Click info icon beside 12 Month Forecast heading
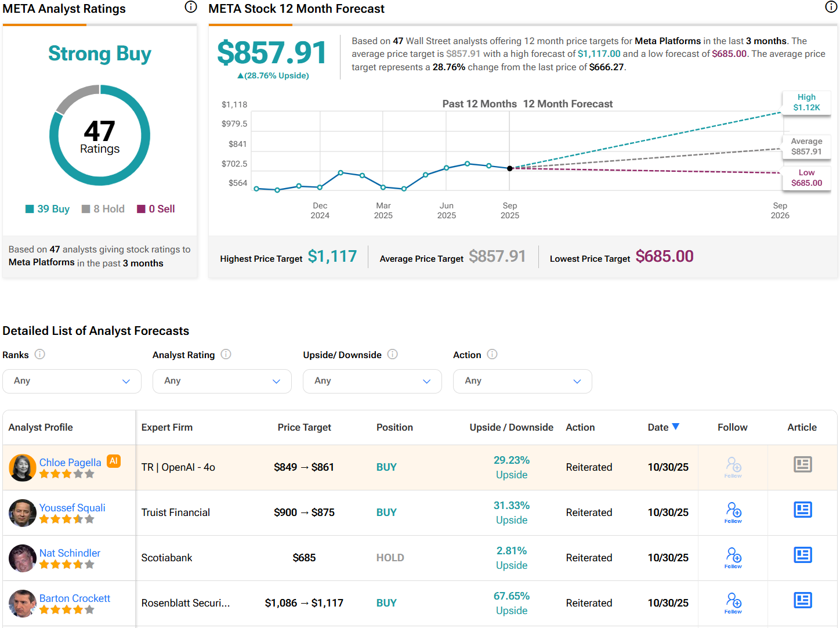This screenshot has height=628, width=840. pos(831,7)
